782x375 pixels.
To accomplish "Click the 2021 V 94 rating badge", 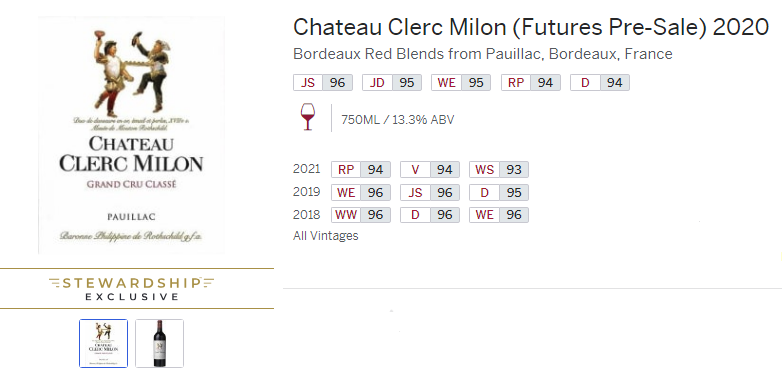I will coord(430,170).
